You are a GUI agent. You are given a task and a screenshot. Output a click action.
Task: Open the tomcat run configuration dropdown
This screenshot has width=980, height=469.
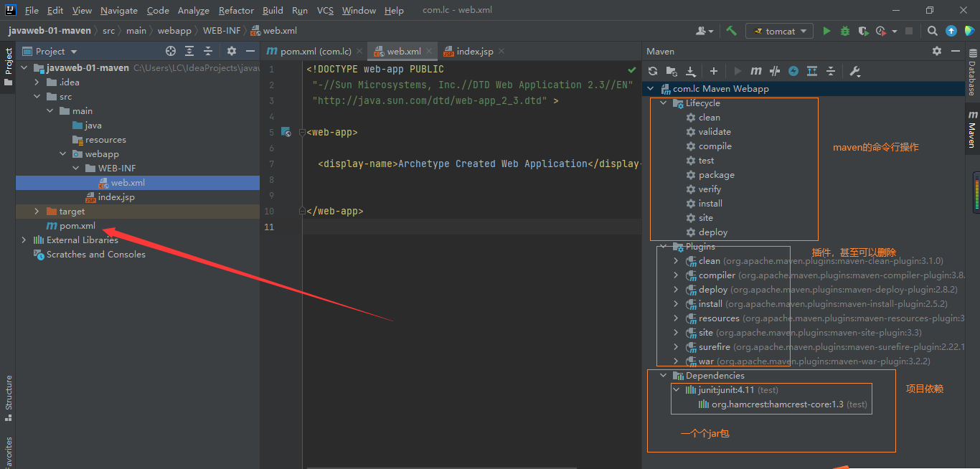point(779,31)
